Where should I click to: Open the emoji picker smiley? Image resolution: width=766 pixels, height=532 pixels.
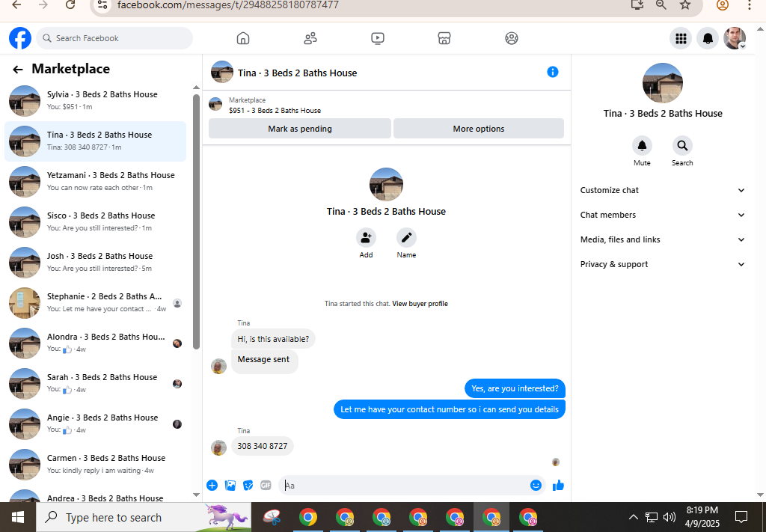536,485
